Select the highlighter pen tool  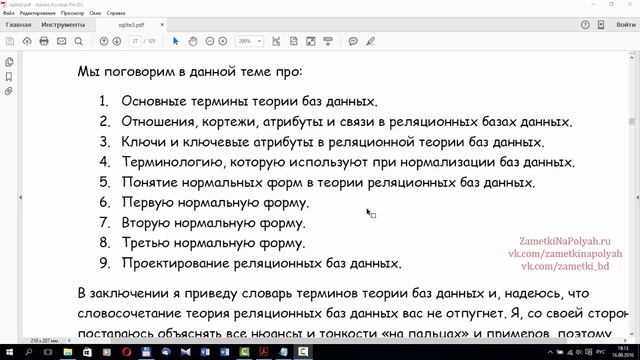pyautogui.click(x=370, y=41)
